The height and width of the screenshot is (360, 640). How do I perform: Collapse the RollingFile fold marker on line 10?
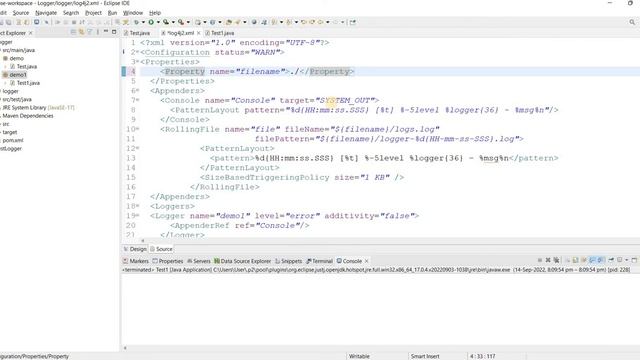point(138,129)
